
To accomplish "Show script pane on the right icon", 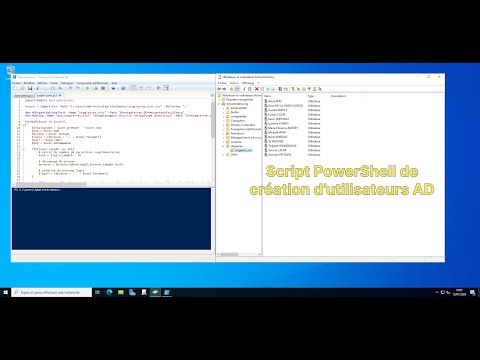I will [141, 88].
